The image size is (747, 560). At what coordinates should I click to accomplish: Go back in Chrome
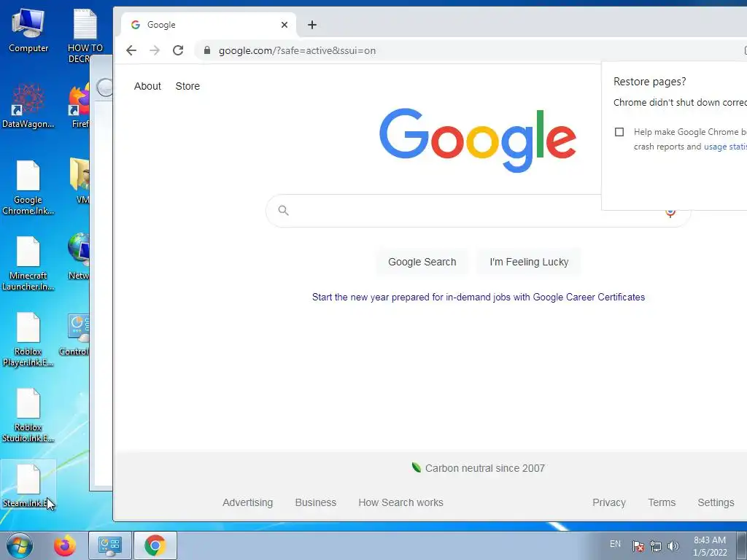[x=131, y=50]
